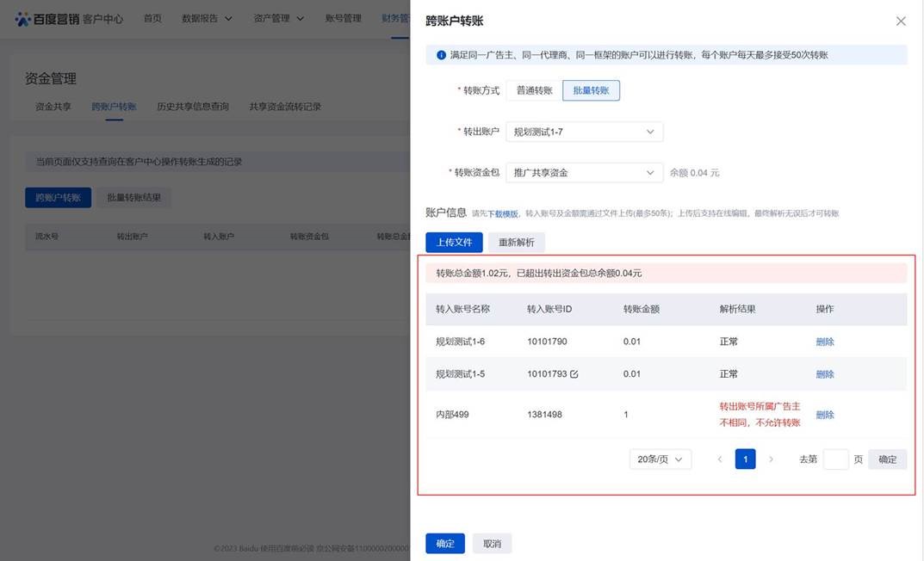Click the page number input field
This screenshot has height=561, width=924.
835,459
